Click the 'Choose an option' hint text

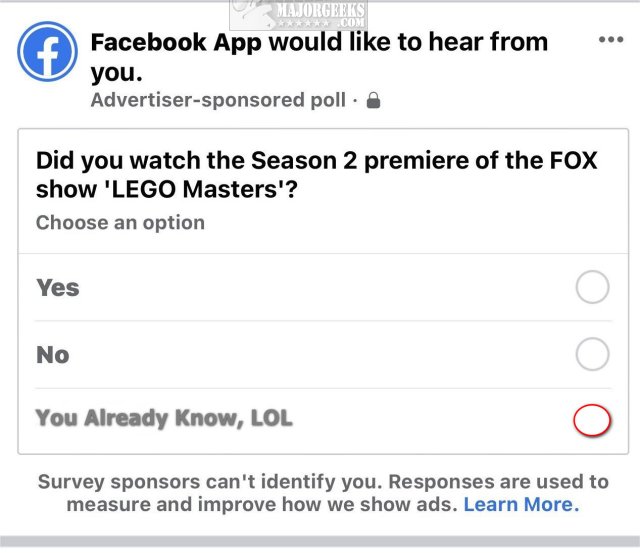point(120,223)
